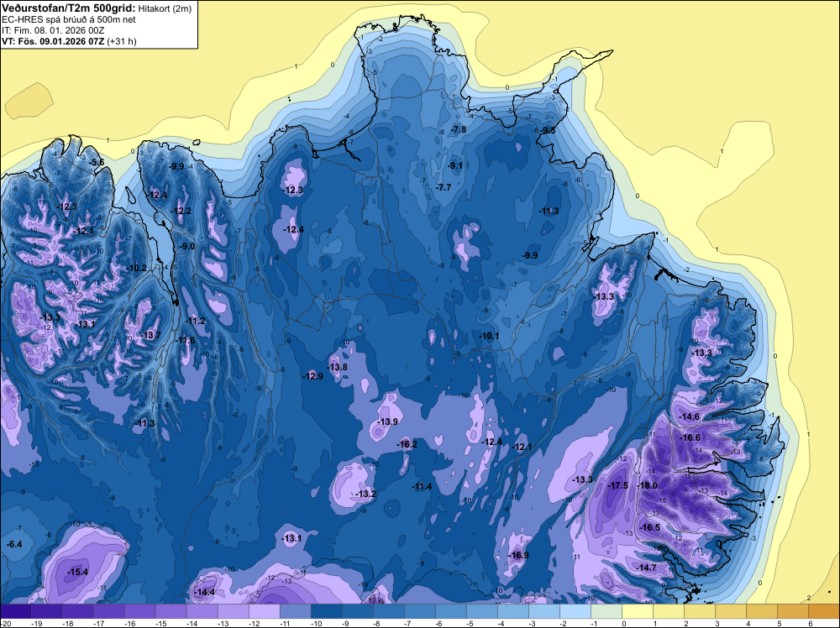Click the -17.5 temperature value on map
This screenshot has width=840, height=628.
tap(618, 485)
